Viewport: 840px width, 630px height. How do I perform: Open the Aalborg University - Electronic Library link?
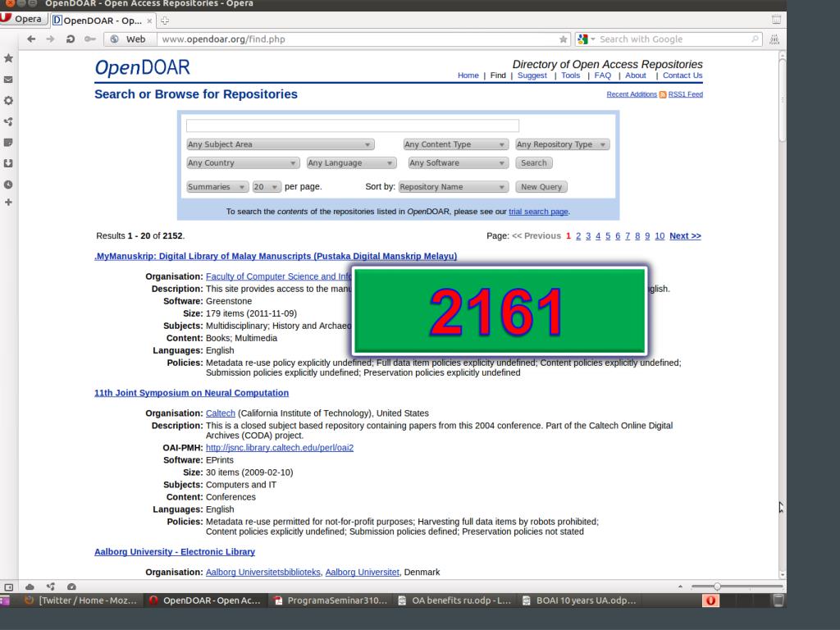tap(175, 552)
